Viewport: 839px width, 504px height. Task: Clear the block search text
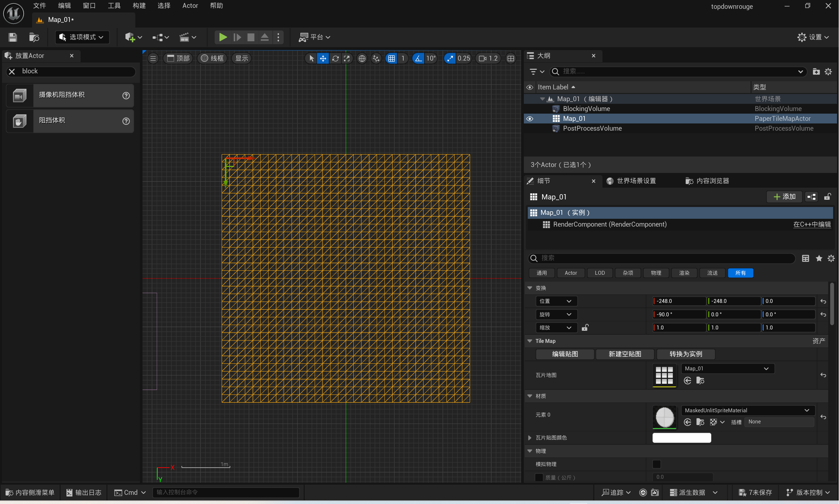tap(12, 71)
